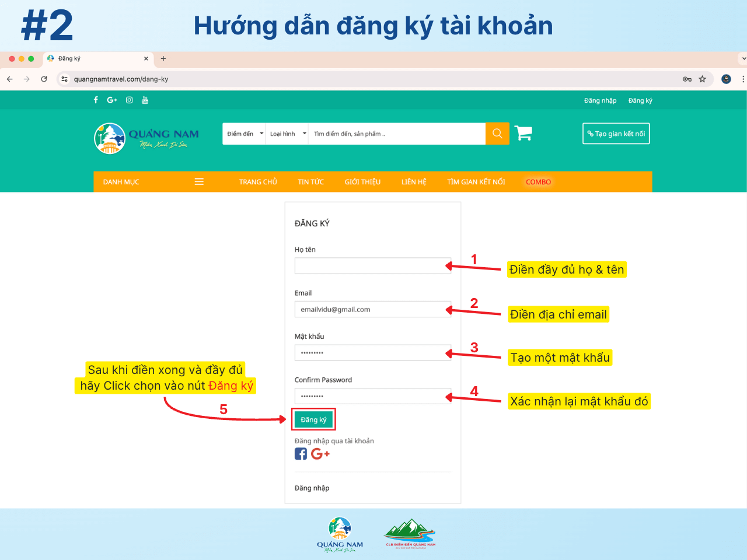The image size is (747, 560).
Task: Open the shopping cart icon
Action: click(523, 134)
